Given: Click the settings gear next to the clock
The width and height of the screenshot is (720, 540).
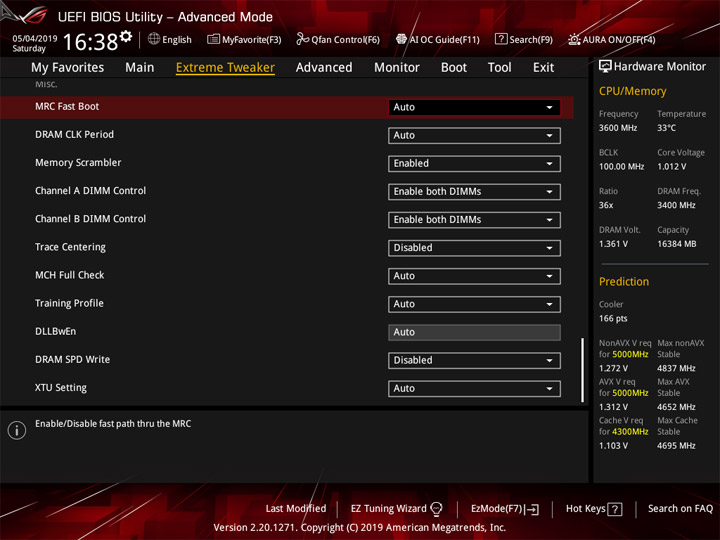Looking at the screenshot, I should coord(126,36).
